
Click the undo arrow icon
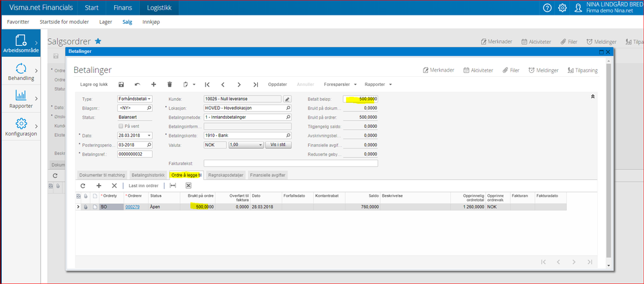point(137,85)
